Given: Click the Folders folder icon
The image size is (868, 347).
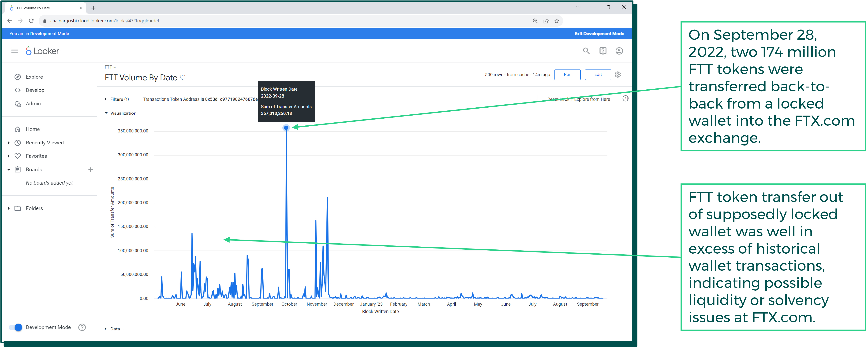Looking at the screenshot, I should click(x=18, y=208).
